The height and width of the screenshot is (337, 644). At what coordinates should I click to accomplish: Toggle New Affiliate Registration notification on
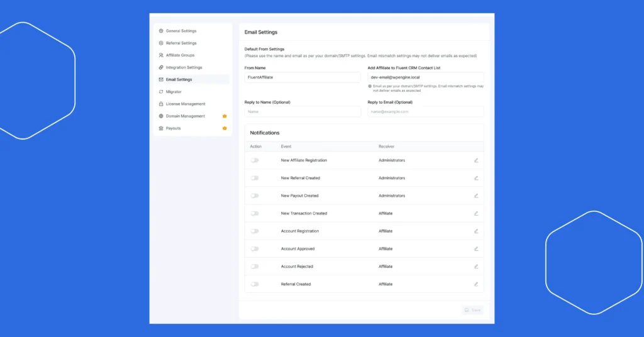(x=255, y=160)
